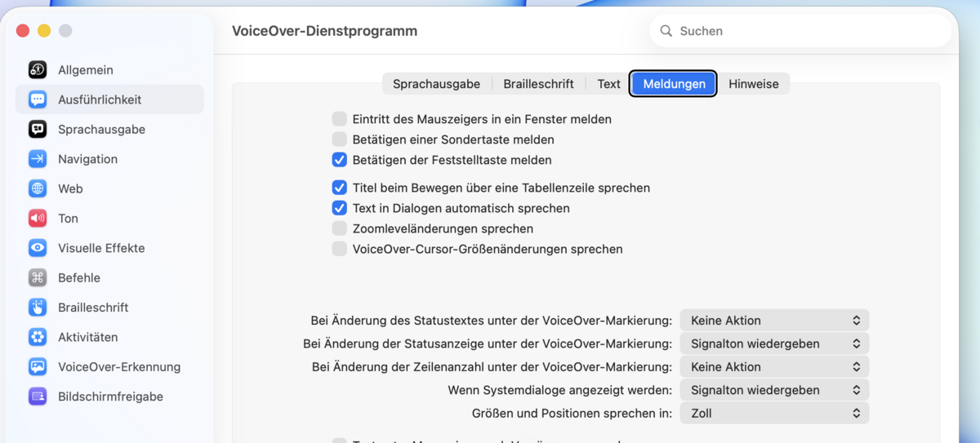
Task: Click the VoiceOver-Dienstprogramm window title
Action: (324, 31)
